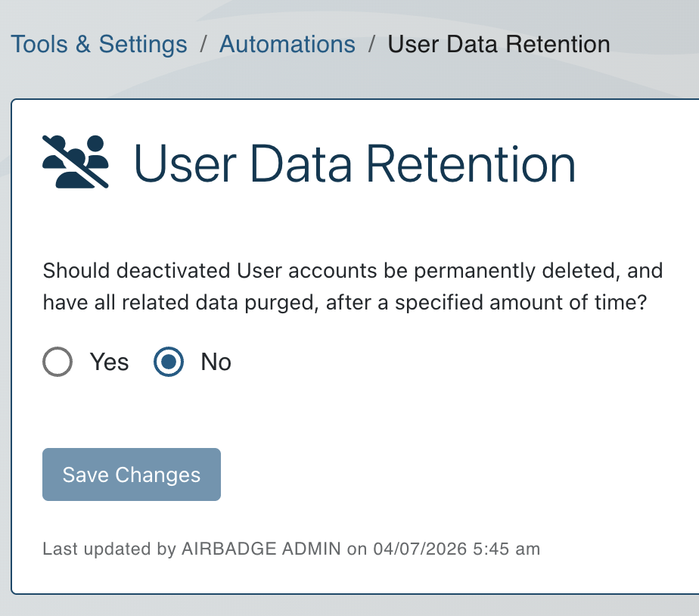Click the "Should deactivated User accounts" question line

352,270
